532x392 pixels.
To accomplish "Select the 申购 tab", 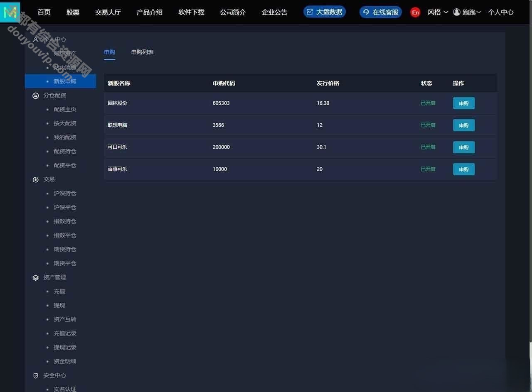I will tap(109, 52).
